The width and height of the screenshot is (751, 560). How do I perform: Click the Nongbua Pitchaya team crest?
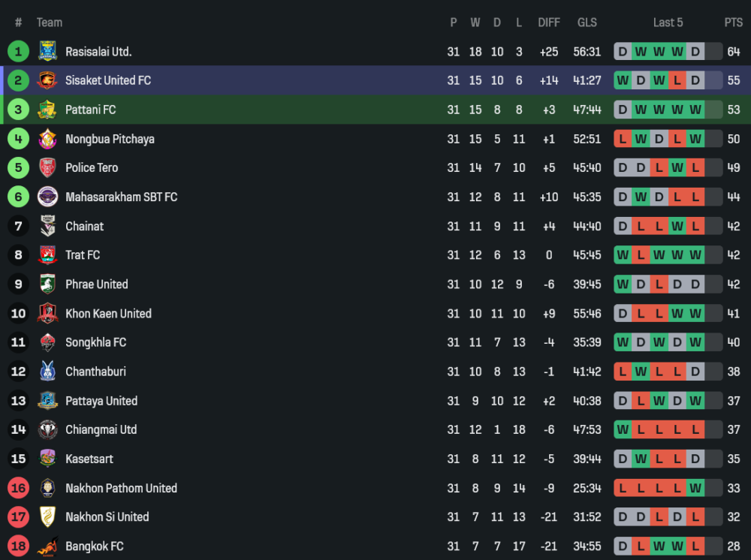(x=47, y=139)
